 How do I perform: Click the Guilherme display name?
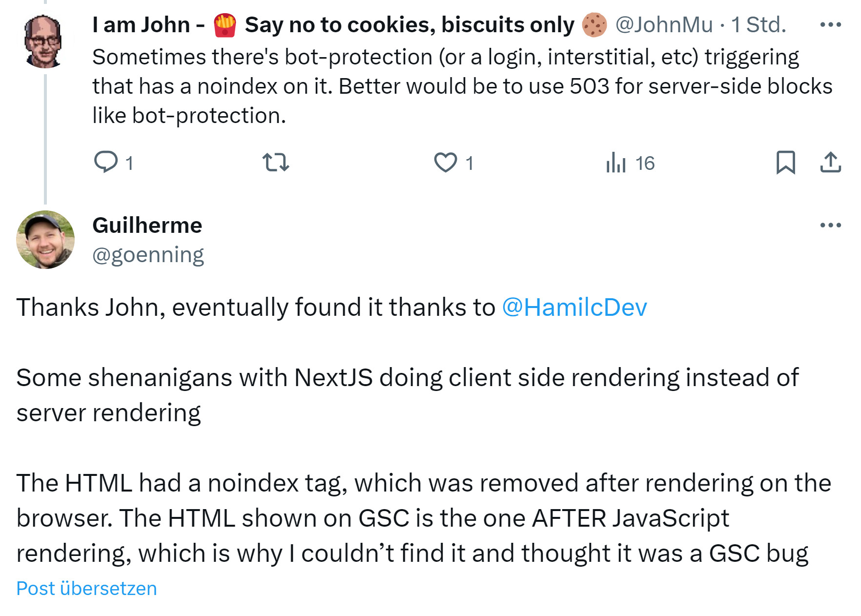[147, 226]
